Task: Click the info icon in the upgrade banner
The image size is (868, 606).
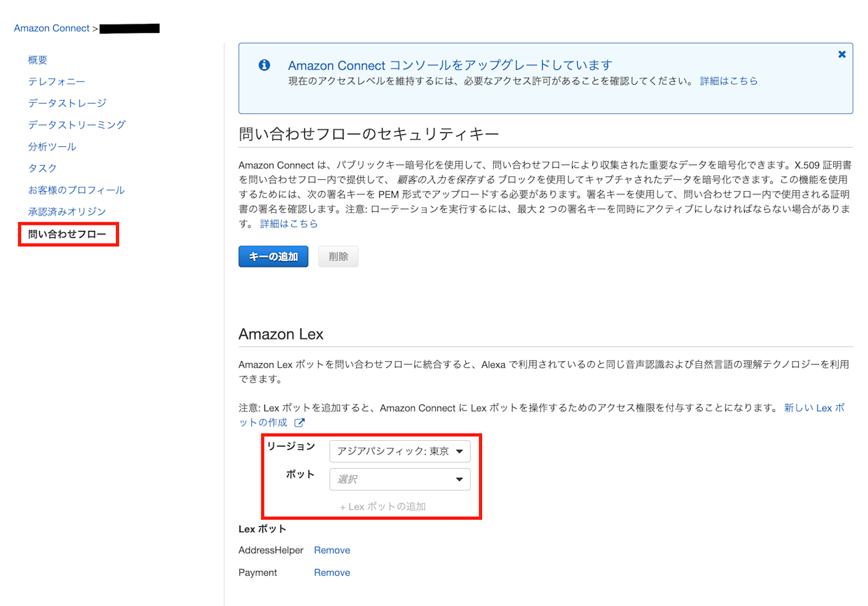Action: pos(264,64)
